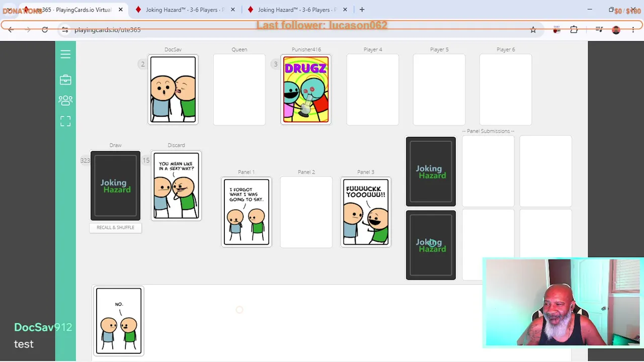Screen dimensions: 644x362
Task: Pick the 'No.' card from your hand
Action: click(x=119, y=321)
